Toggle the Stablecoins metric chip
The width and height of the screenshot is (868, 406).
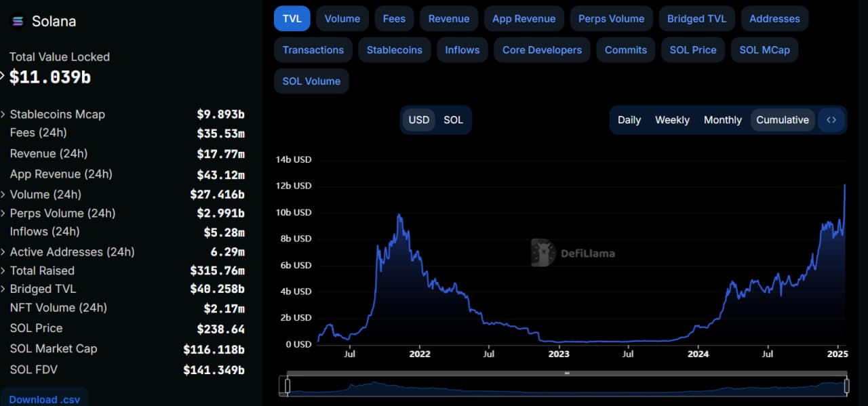pos(395,50)
